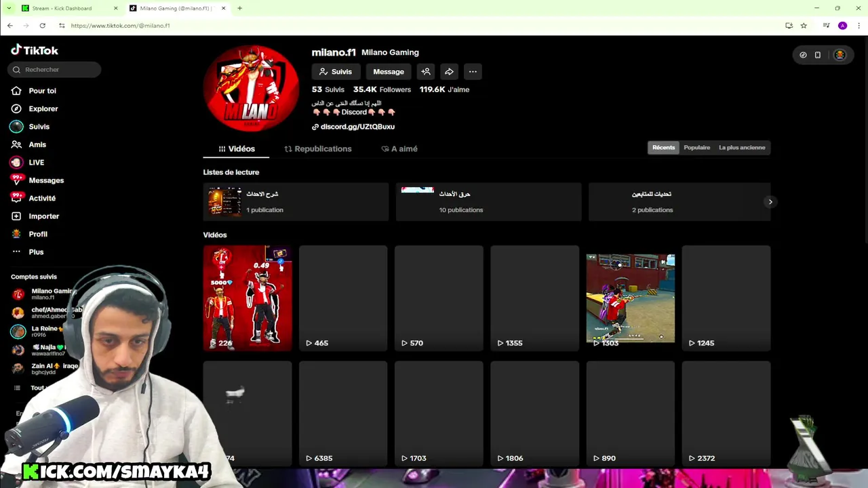
Task: Go to Pour toi feed
Action: tap(34, 91)
